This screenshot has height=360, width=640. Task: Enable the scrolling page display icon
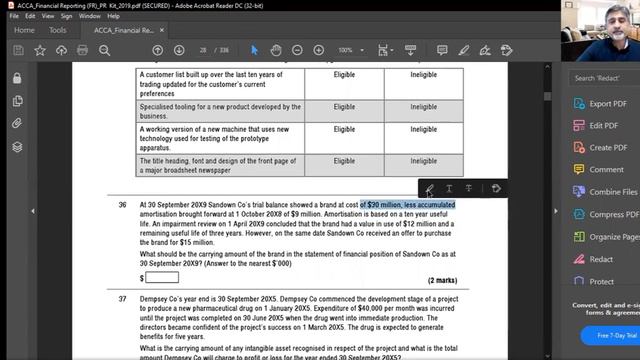coord(410,50)
